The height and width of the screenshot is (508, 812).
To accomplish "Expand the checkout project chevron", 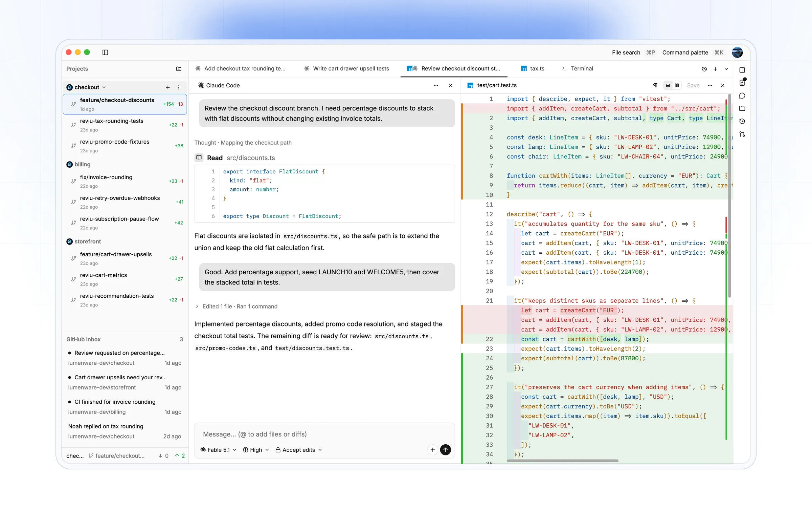I will click(104, 87).
